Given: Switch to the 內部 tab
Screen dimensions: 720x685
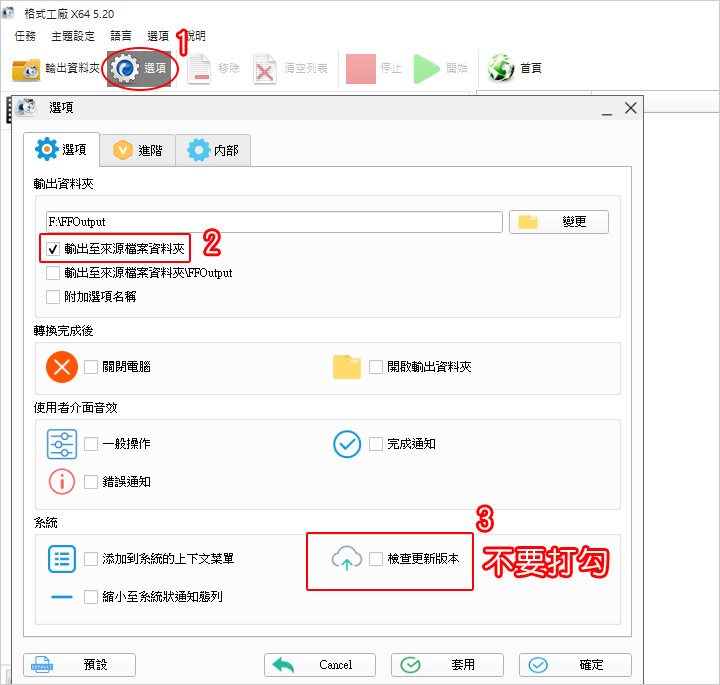Looking at the screenshot, I should (213, 150).
